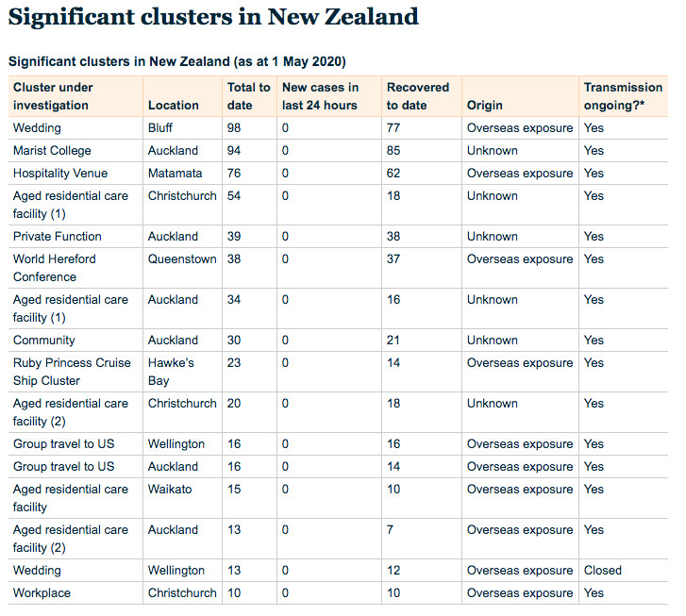Click the Private Function cluster cell
The image size is (686, 616).
(x=57, y=237)
